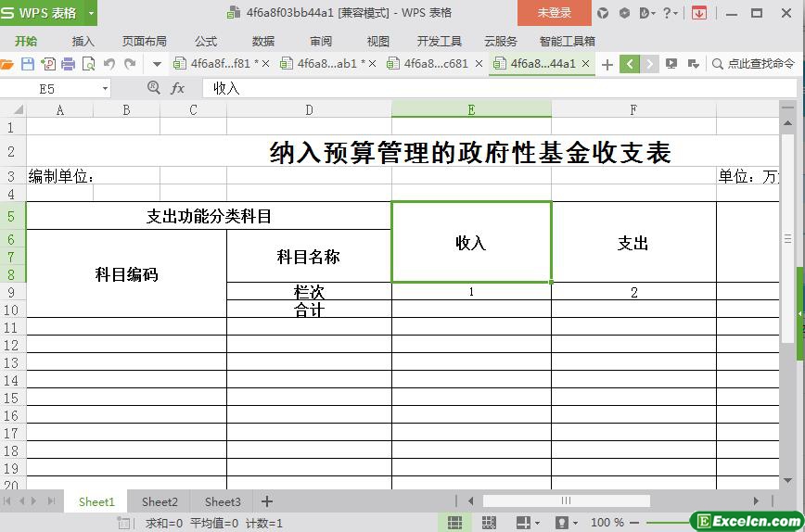805x532 pixels.
Task: Switch to the 审阅 ribbon tab
Action: [x=321, y=41]
